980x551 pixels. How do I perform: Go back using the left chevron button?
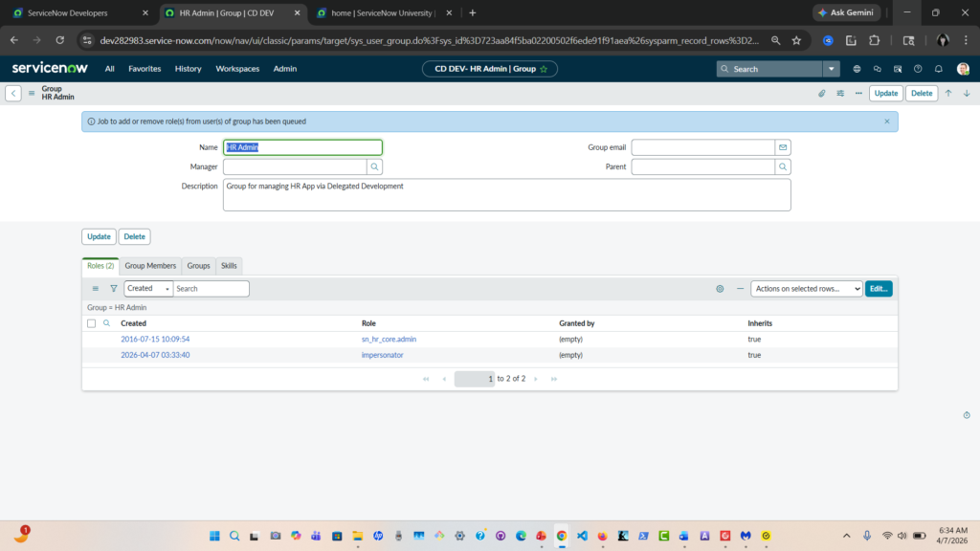[13, 94]
